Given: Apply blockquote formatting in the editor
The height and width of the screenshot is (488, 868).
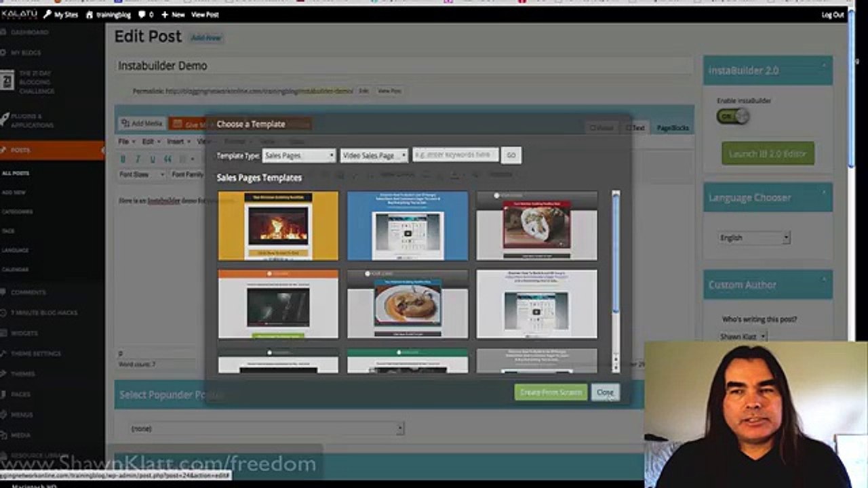Looking at the screenshot, I should click(167, 159).
